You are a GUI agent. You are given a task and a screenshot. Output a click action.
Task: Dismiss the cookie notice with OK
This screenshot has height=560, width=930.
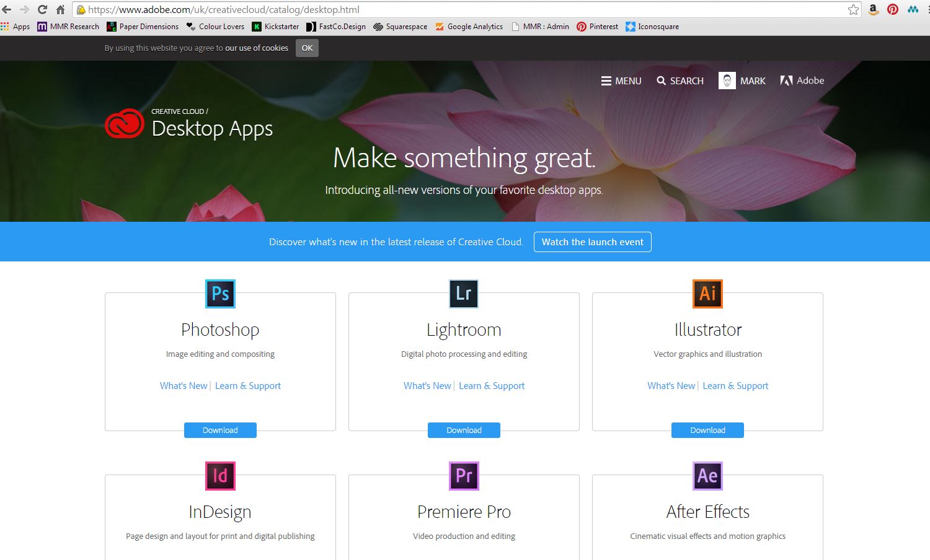pyautogui.click(x=307, y=48)
